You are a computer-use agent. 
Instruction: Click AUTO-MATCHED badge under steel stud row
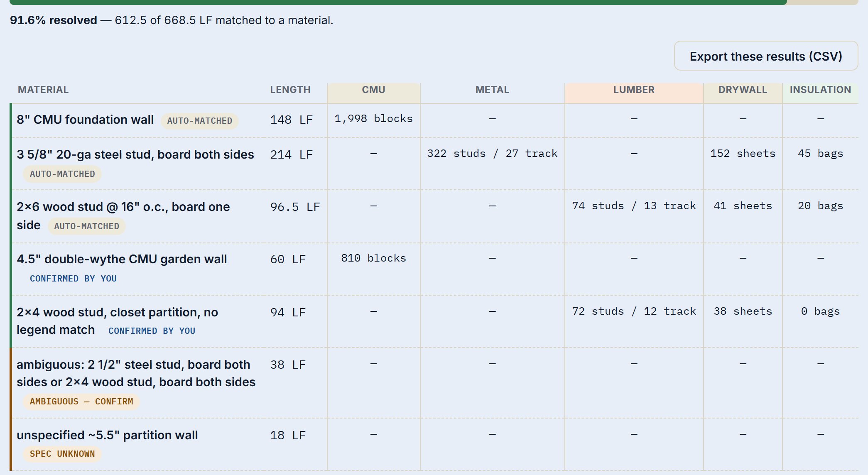coord(62,174)
